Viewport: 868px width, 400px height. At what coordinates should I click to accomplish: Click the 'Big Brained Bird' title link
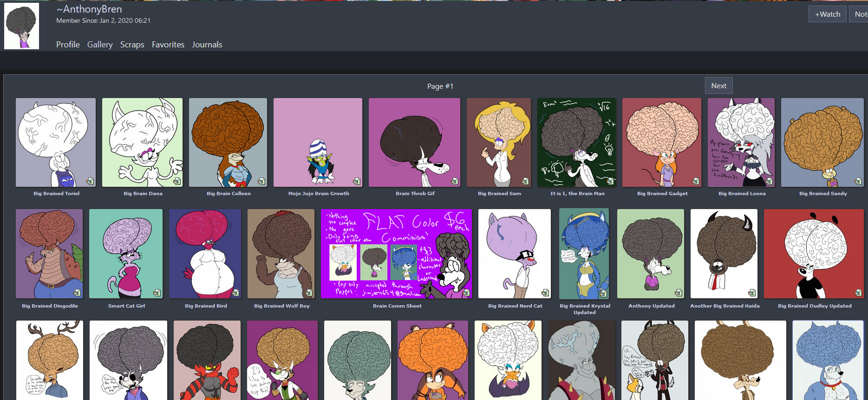tap(206, 306)
